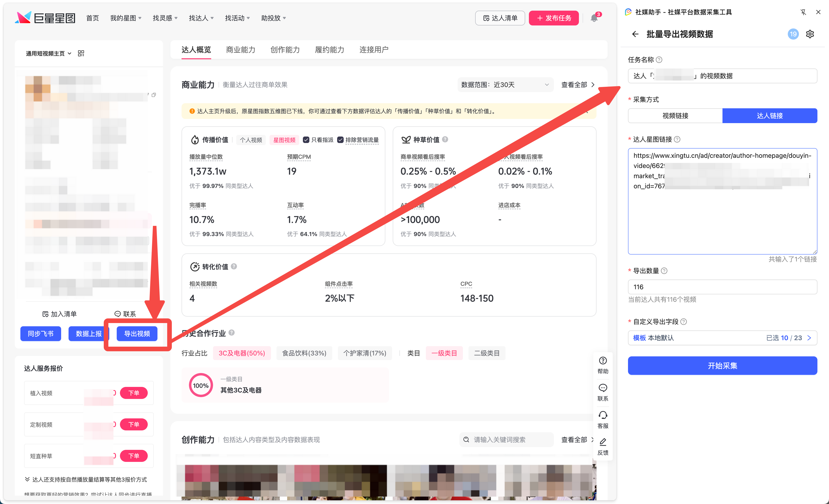829x504 pixels.
Task: Switch to the 商业能力 tab
Action: pyautogui.click(x=241, y=50)
